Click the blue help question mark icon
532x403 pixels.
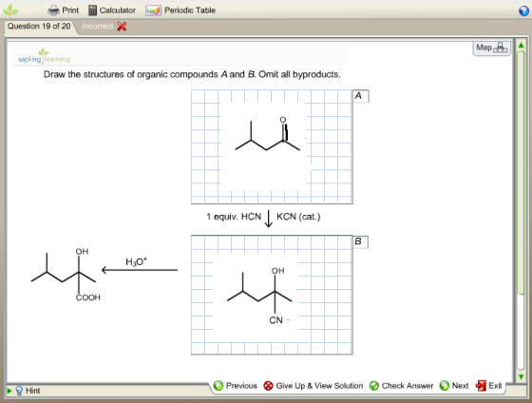(x=523, y=10)
